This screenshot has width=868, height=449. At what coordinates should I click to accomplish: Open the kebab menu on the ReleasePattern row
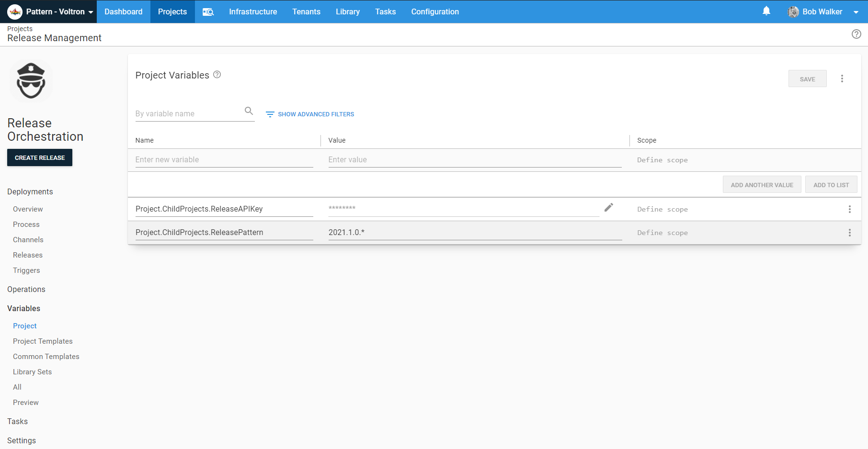[x=850, y=233]
